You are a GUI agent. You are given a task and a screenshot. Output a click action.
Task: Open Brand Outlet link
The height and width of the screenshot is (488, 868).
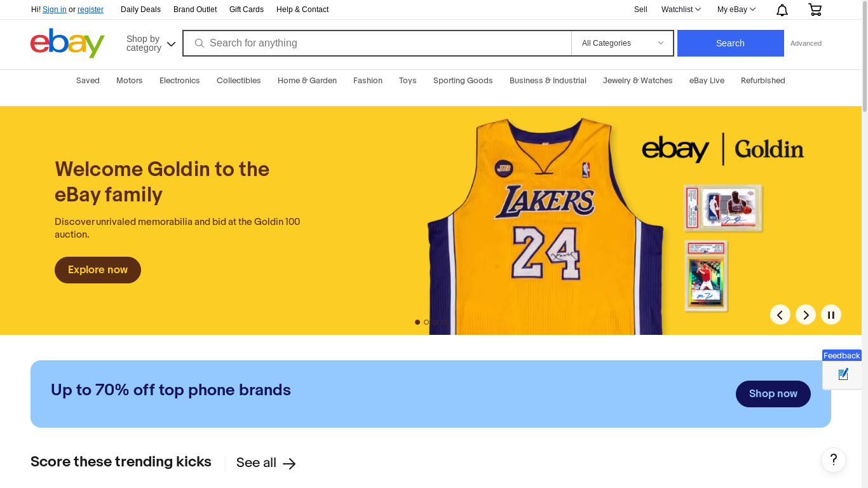tap(195, 10)
